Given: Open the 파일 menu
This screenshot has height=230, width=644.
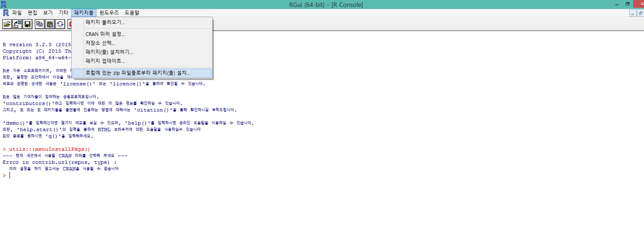Looking at the screenshot, I should pyautogui.click(x=17, y=13).
